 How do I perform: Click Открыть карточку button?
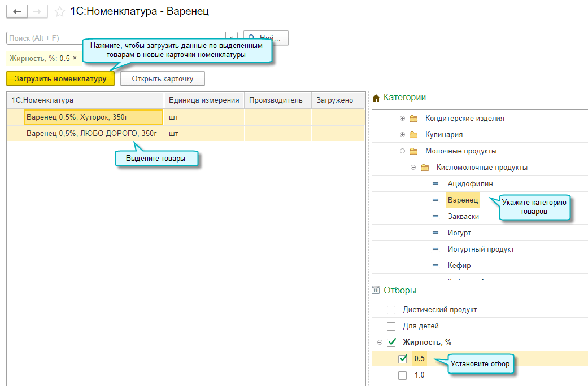[163, 78]
